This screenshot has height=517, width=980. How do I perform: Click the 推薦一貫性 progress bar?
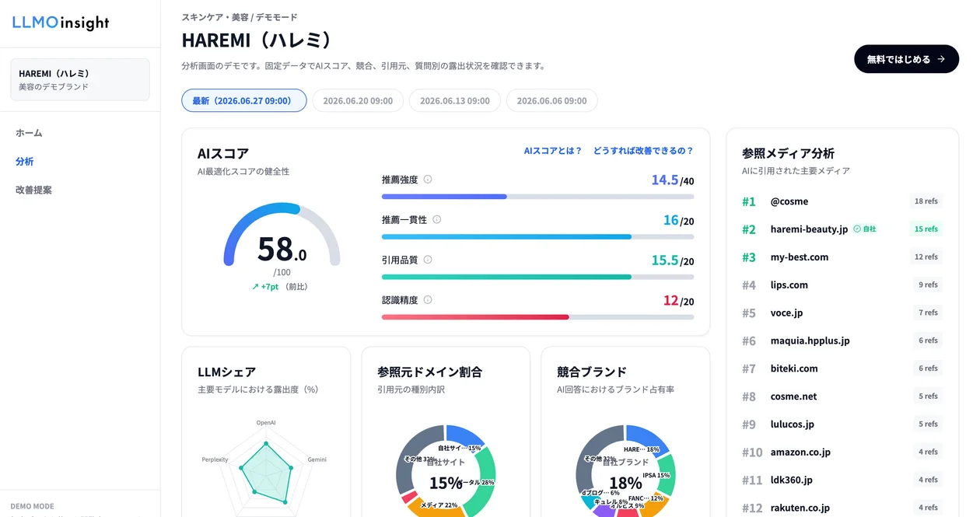[537, 236]
